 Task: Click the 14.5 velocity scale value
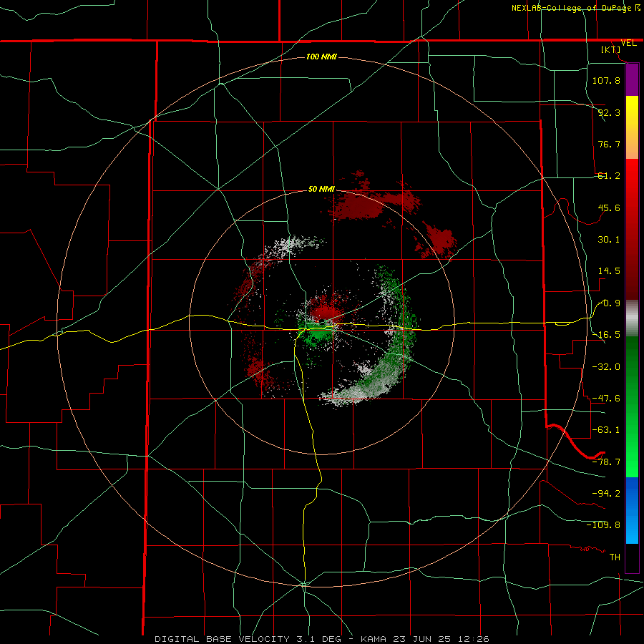(609, 271)
